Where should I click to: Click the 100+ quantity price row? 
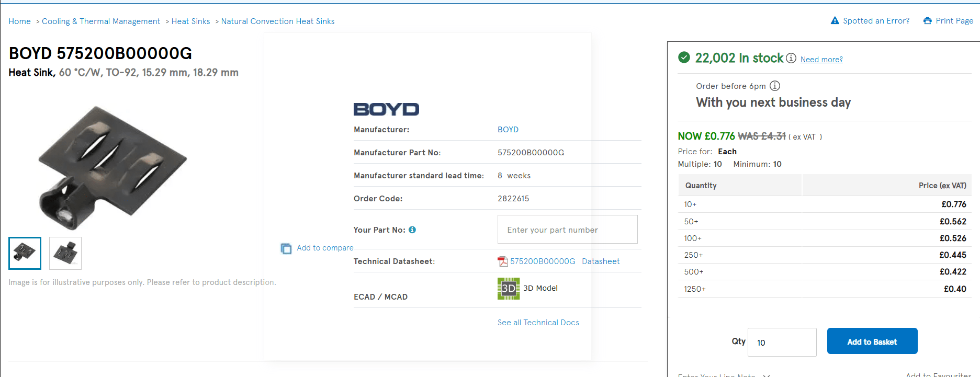[825, 238]
